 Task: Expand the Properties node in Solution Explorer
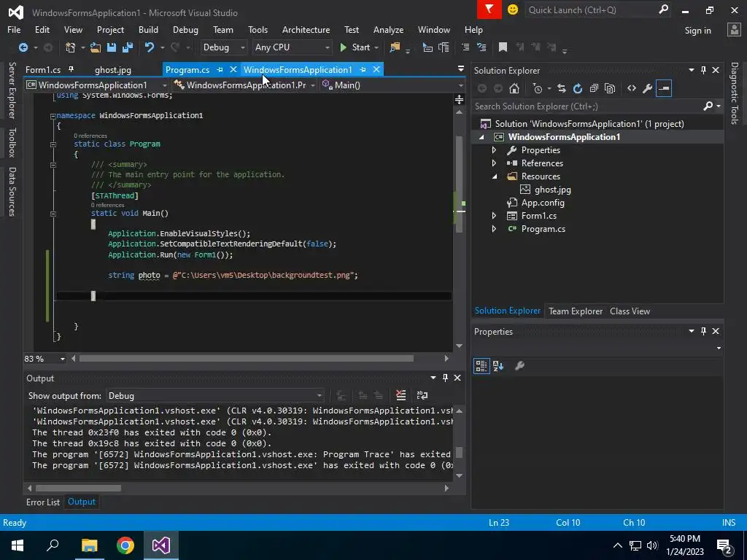click(494, 150)
